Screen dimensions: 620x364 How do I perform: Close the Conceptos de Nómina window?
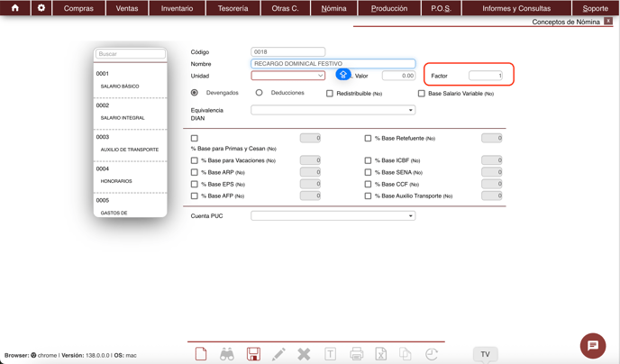(608, 22)
